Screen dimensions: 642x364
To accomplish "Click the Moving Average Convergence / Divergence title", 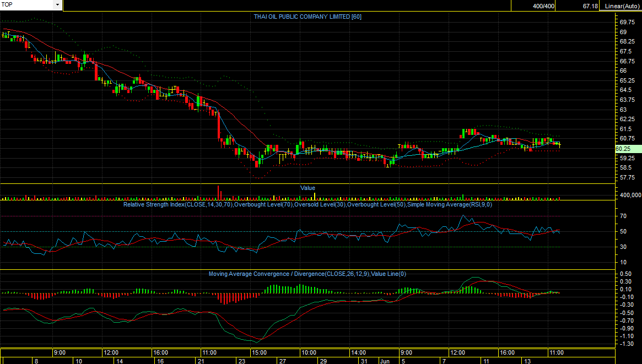I will click(307, 274).
